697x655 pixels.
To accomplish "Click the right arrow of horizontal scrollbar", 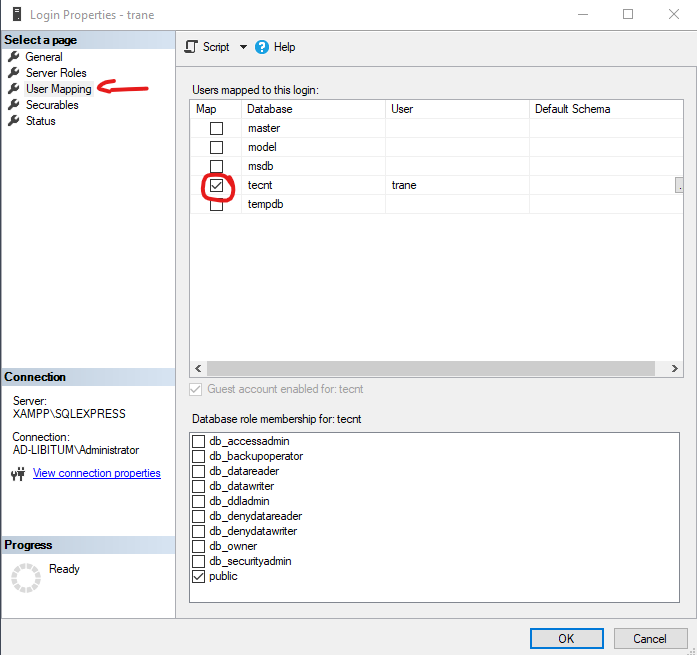I will coord(676,368).
